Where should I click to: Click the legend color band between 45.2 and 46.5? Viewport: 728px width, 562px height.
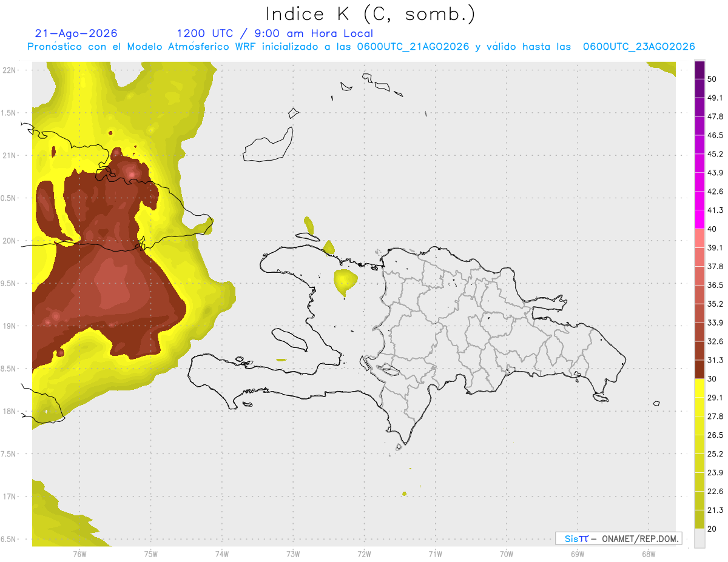pos(700,144)
